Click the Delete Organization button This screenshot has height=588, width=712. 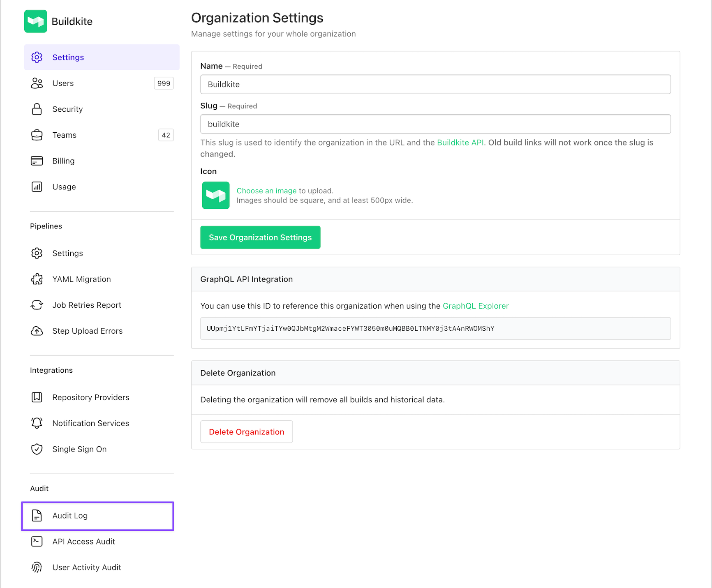coord(246,431)
